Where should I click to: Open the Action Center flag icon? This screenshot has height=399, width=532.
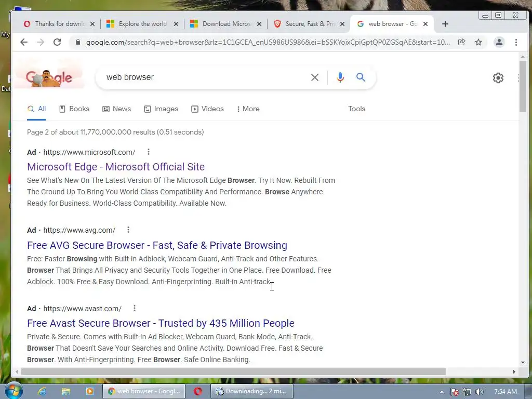454,392
